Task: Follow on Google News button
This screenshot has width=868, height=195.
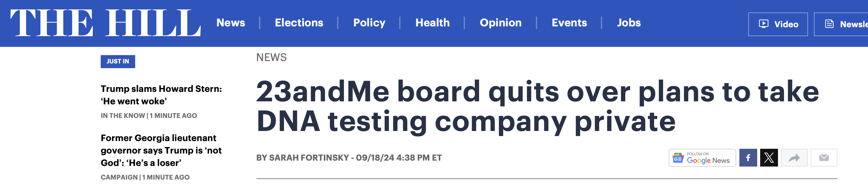Action: pos(702,158)
